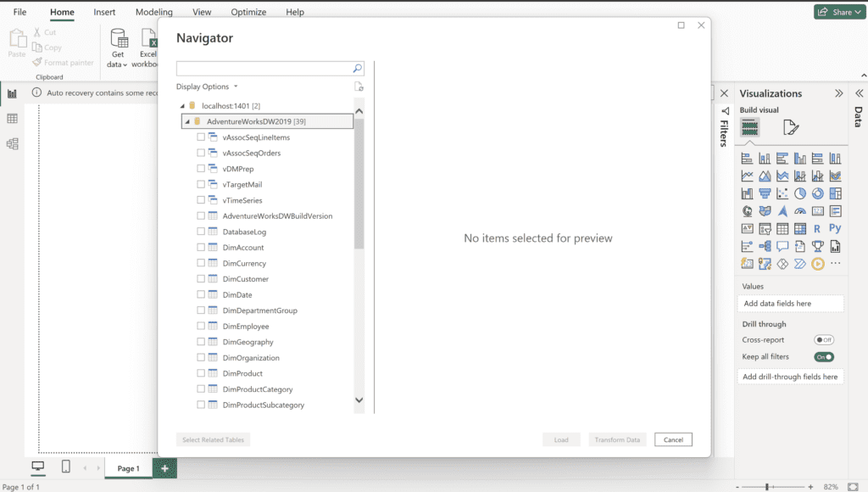868x492 pixels.
Task: Collapse the localhost:1401 server node
Action: (x=181, y=106)
